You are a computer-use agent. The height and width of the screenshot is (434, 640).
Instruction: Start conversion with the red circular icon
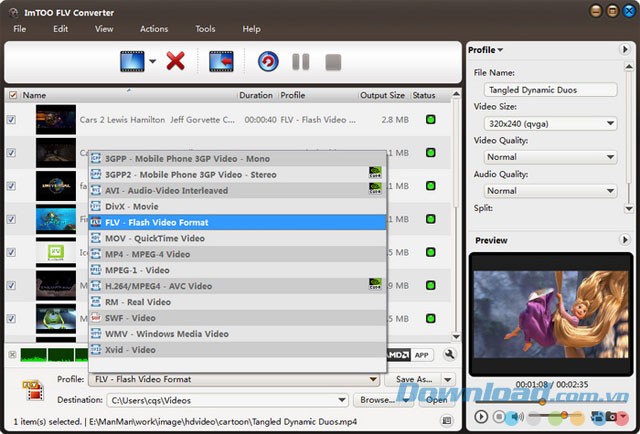click(267, 61)
